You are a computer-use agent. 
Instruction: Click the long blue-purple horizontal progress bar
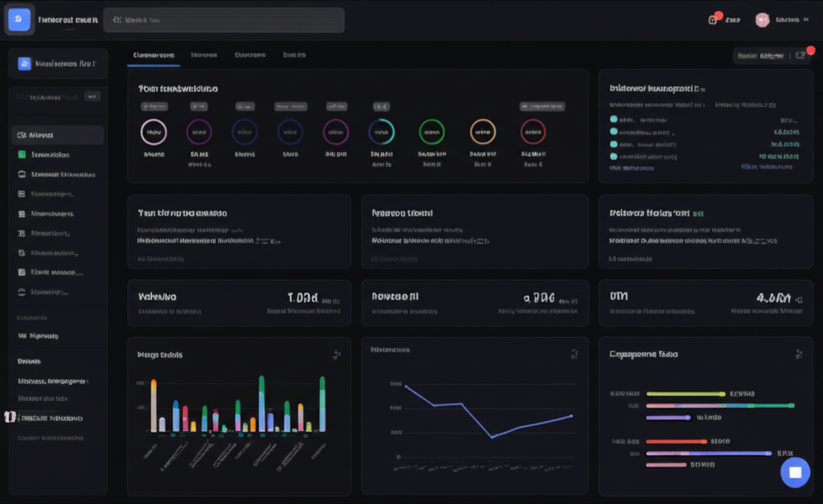709,453
